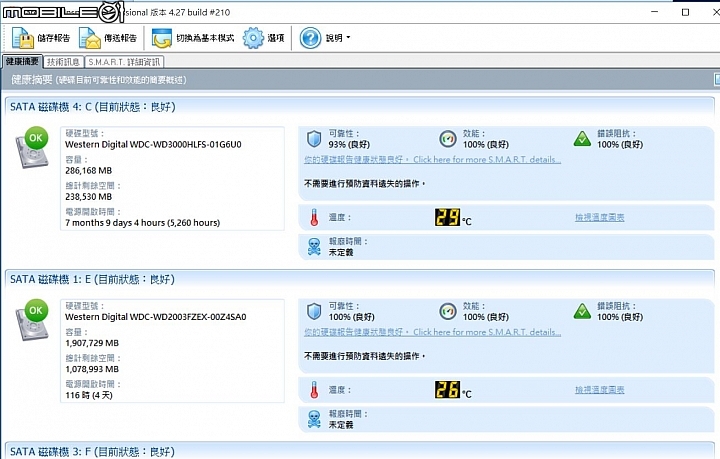Click performance gauge icon for disk 4: C
This screenshot has height=459, width=720.
click(x=448, y=139)
